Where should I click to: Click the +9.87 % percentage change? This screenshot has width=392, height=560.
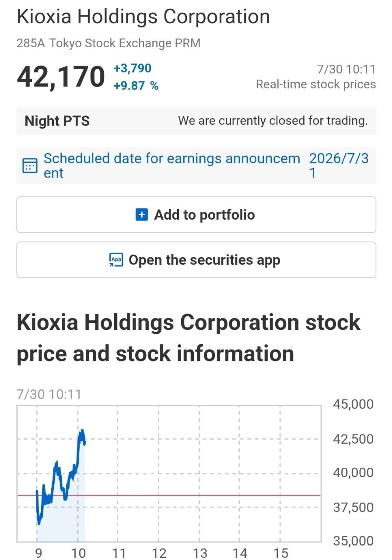pos(136,86)
